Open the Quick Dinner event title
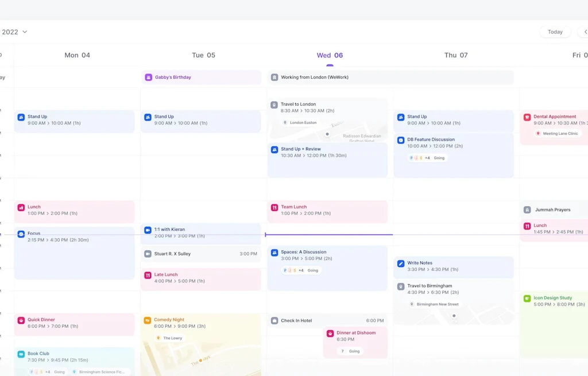Screen dimensions: 588x376 pos(41,320)
